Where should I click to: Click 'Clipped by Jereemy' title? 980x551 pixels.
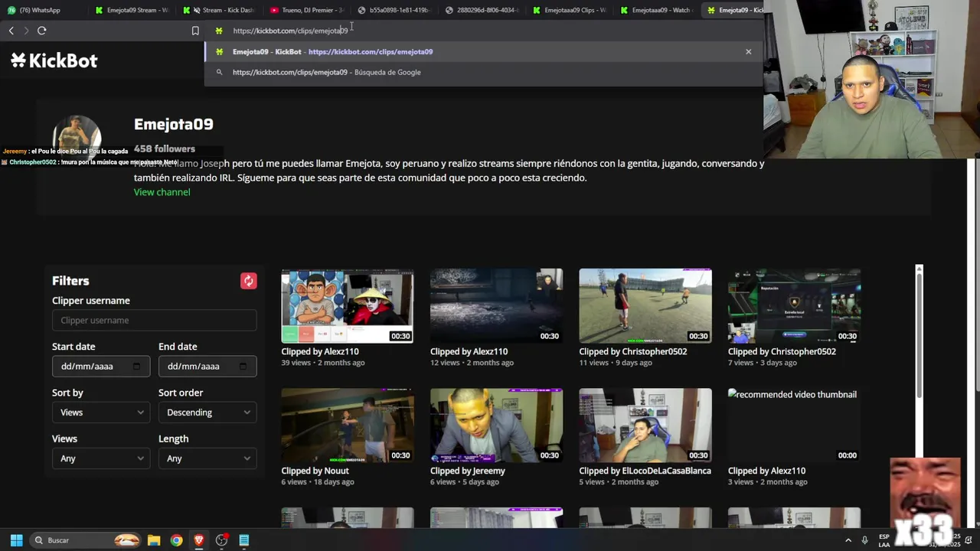pos(468,471)
